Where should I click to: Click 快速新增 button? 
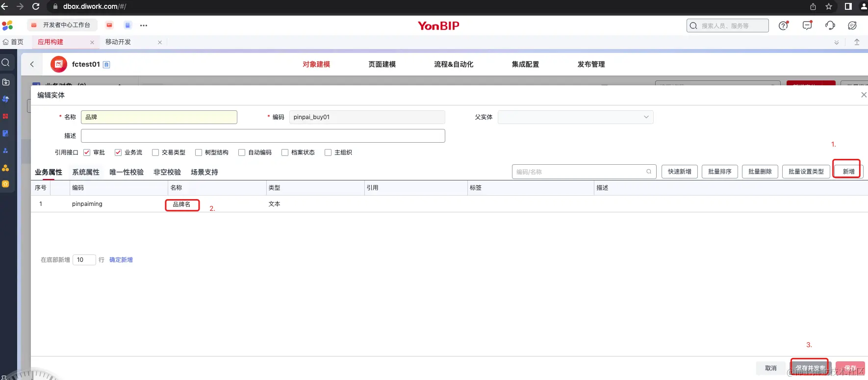click(680, 172)
